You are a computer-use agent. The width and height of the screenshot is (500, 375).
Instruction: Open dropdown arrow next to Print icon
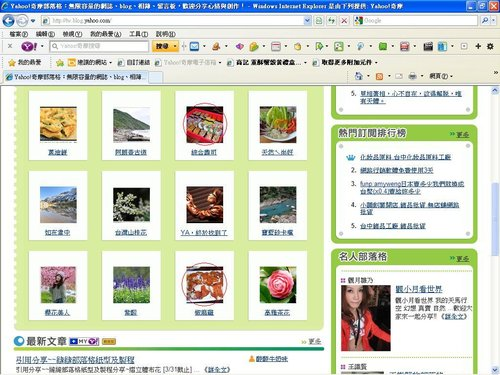pos(422,76)
